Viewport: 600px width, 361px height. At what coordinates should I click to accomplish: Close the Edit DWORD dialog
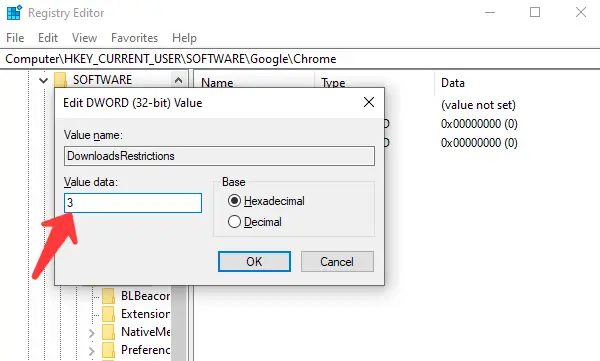[x=369, y=102]
